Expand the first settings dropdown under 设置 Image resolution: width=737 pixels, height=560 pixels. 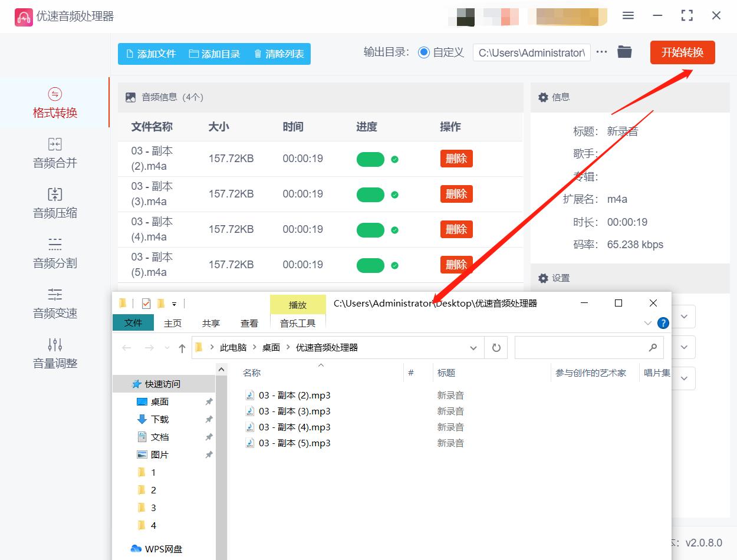point(684,317)
